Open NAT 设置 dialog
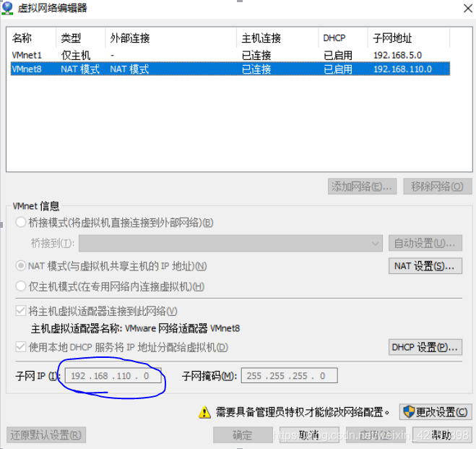476x449 pixels. coord(425,266)
